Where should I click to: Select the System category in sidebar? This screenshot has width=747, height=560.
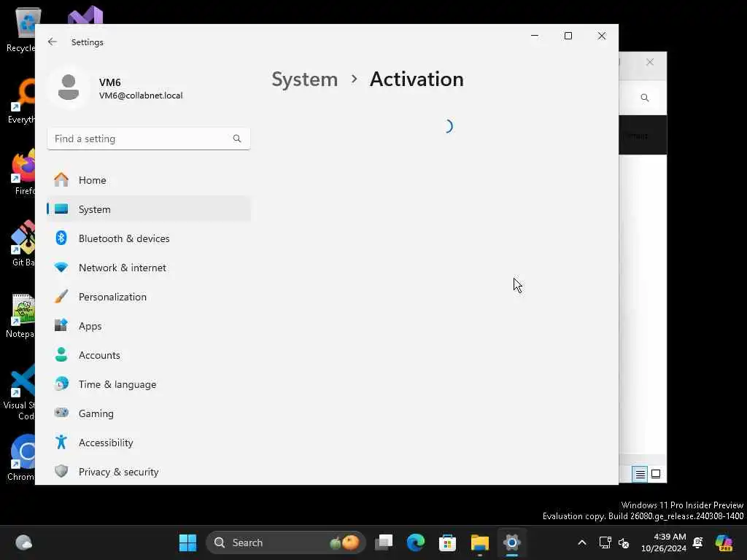(x=149, y=209)
